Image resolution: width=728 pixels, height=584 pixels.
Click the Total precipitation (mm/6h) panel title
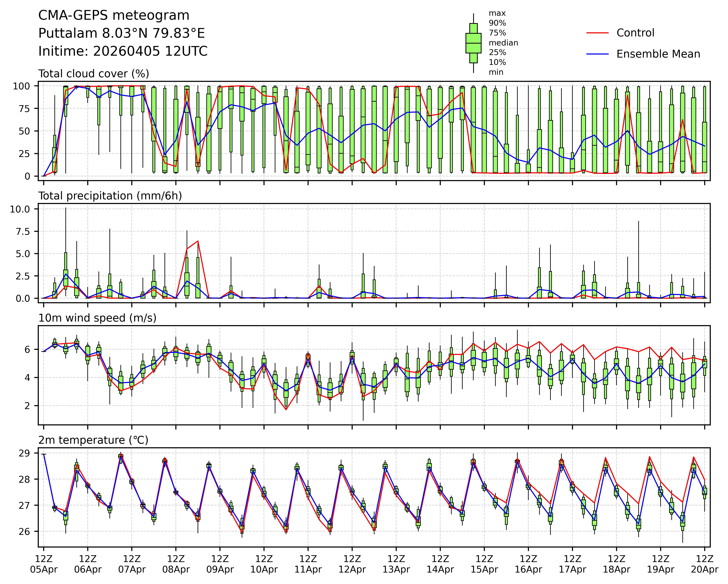click(110, 196)
